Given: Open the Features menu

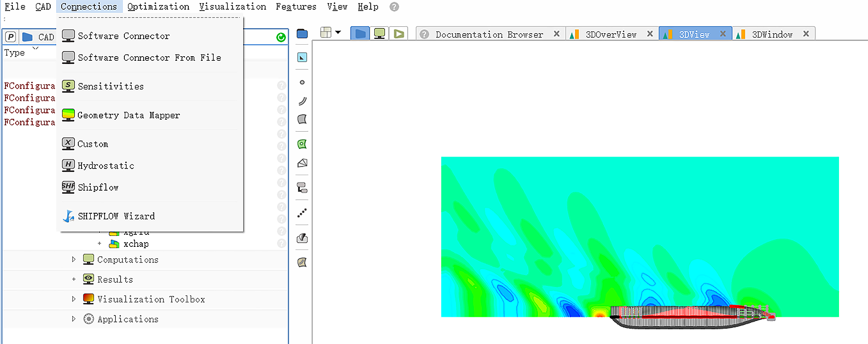Looking at the screenshot, I should coord(296,6).
